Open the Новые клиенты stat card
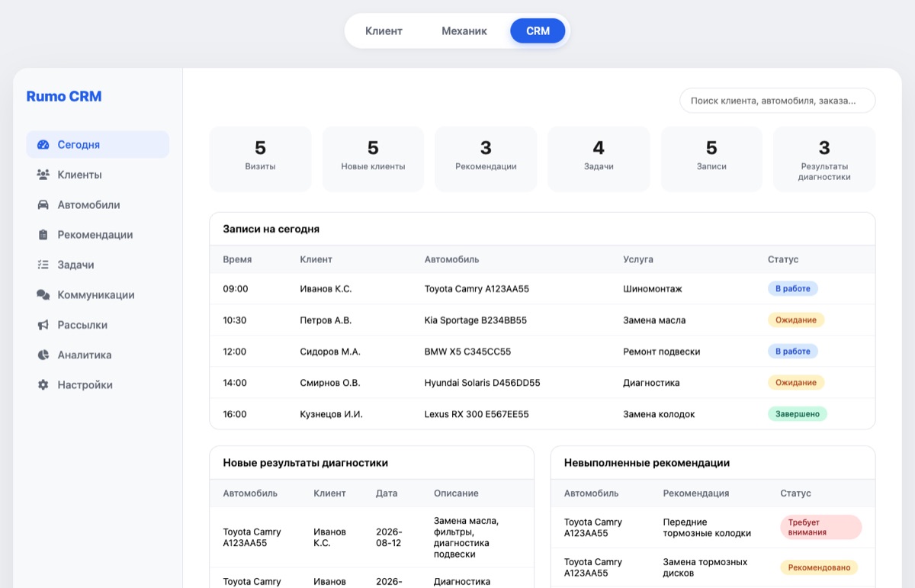915x588 pixels. coord(373,159)
